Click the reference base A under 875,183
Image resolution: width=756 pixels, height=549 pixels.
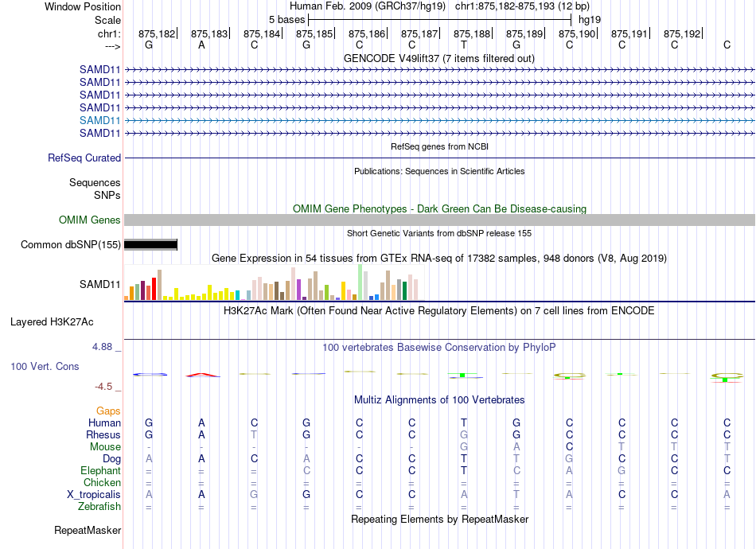pos(201,45)
